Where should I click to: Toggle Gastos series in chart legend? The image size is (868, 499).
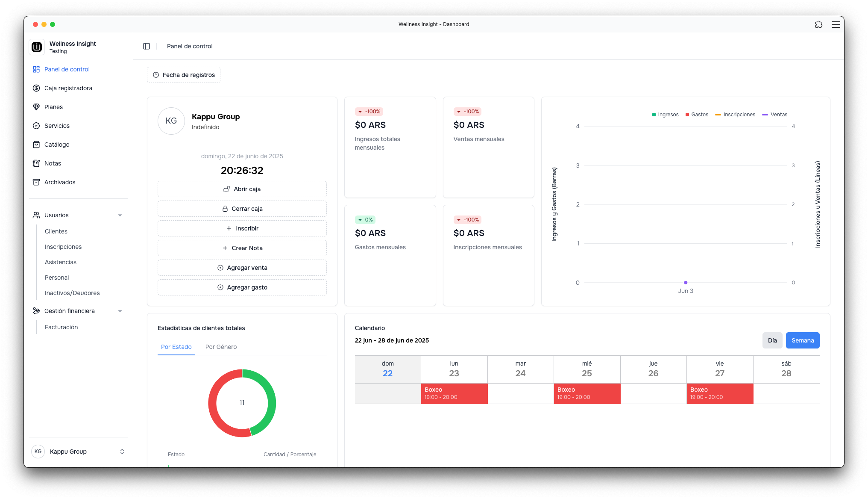pos(697,115)
